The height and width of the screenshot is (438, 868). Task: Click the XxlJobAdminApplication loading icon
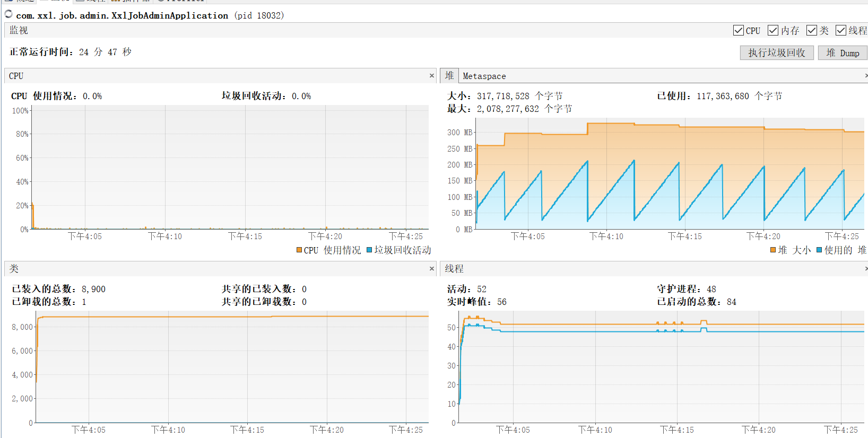coord(8,14)
